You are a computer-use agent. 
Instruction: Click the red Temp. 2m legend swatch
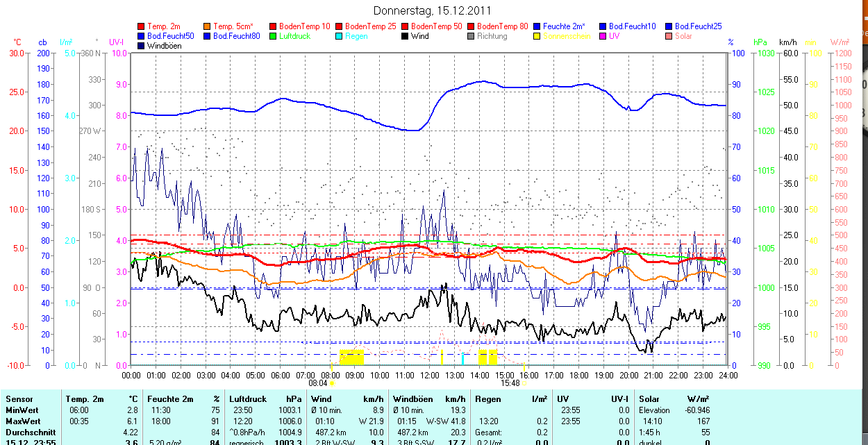point(142,26)
